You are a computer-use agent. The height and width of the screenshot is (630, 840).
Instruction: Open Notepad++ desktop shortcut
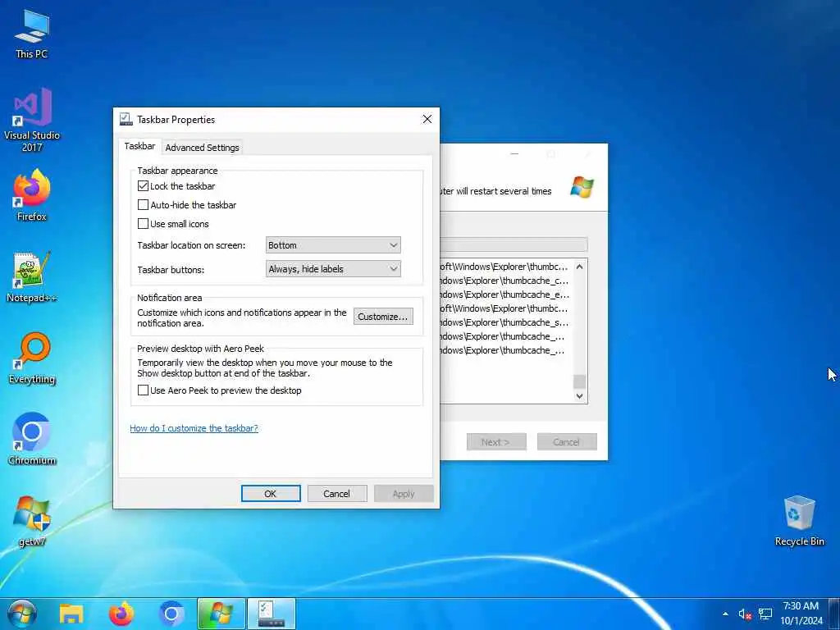pyautogui.click(x=32, y=277)
